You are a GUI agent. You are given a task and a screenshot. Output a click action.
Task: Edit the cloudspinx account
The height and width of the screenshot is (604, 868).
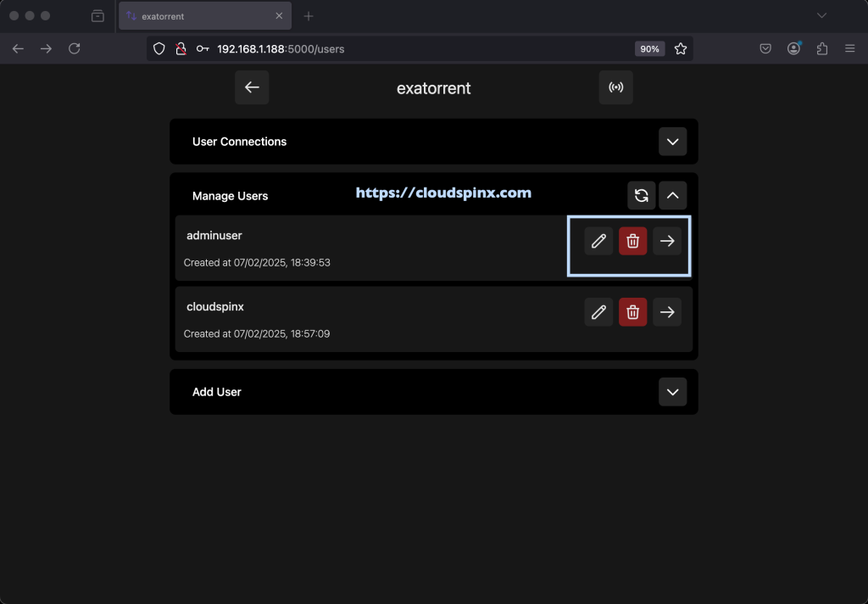[x=598, y=312]
